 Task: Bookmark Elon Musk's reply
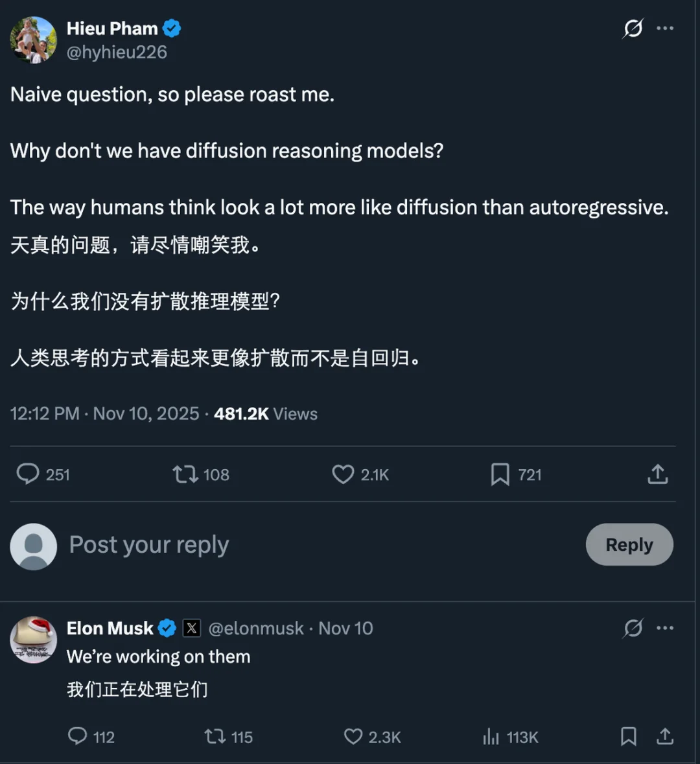pyautogui.click(x=628, y=736)
